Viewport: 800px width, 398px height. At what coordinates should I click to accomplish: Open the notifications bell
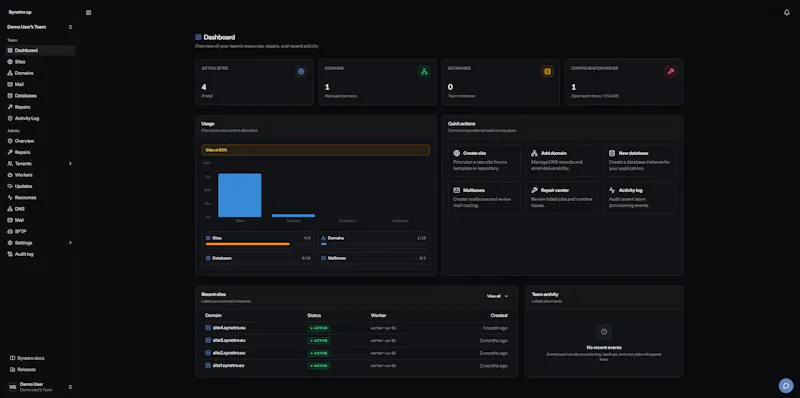coord(786,12)
